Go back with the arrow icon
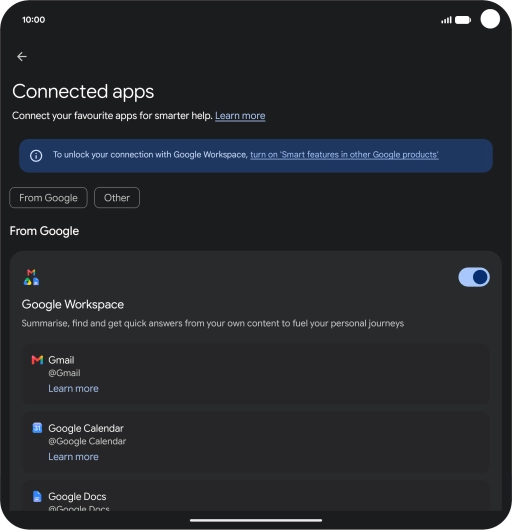 point(22,56)
